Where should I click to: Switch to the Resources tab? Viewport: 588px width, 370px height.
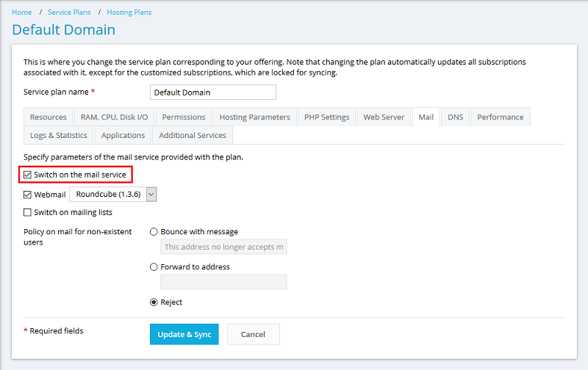pos(48,117)
